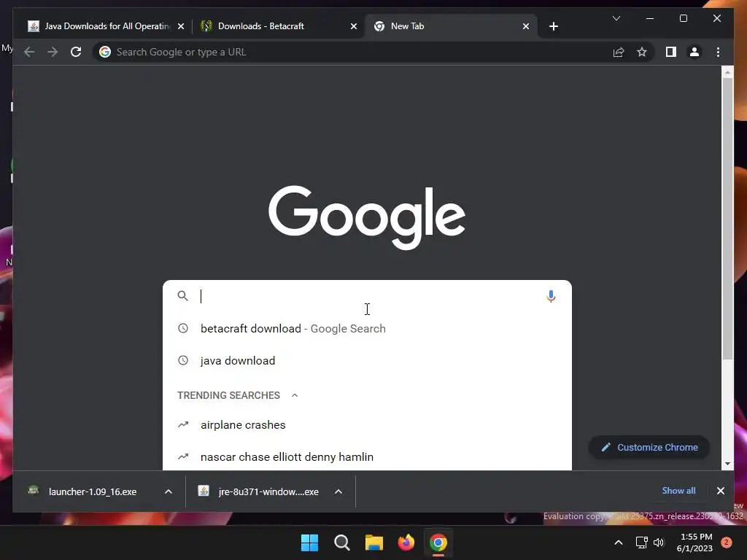Screen dimensions: 747x560
Task: Share this page icon in address bar
Action: click(619, 52)
